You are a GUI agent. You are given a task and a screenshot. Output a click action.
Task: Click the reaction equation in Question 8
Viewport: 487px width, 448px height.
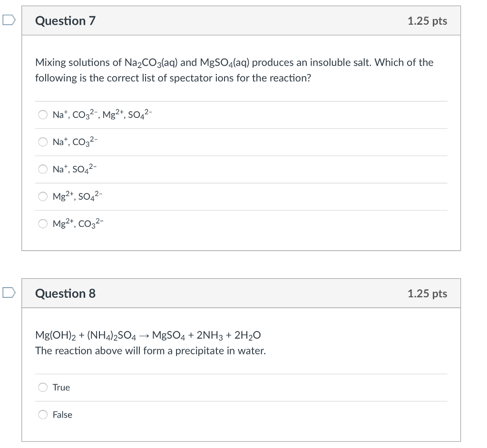click(x=147, y=335)
